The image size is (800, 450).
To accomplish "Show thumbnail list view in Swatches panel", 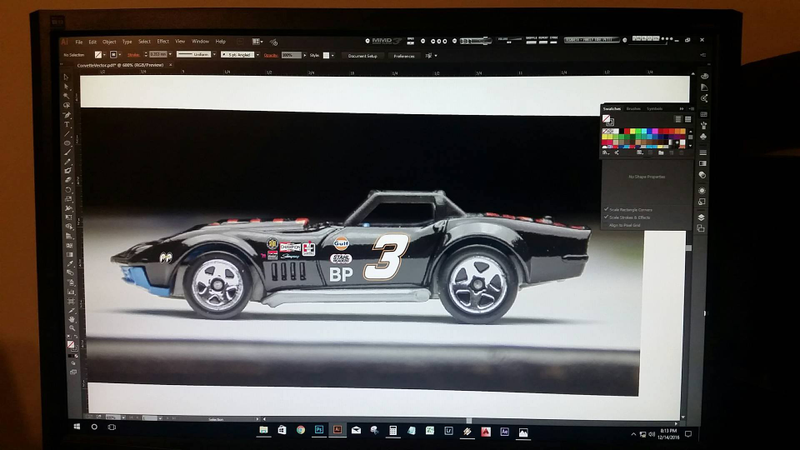I will click(x=678, y=119).
